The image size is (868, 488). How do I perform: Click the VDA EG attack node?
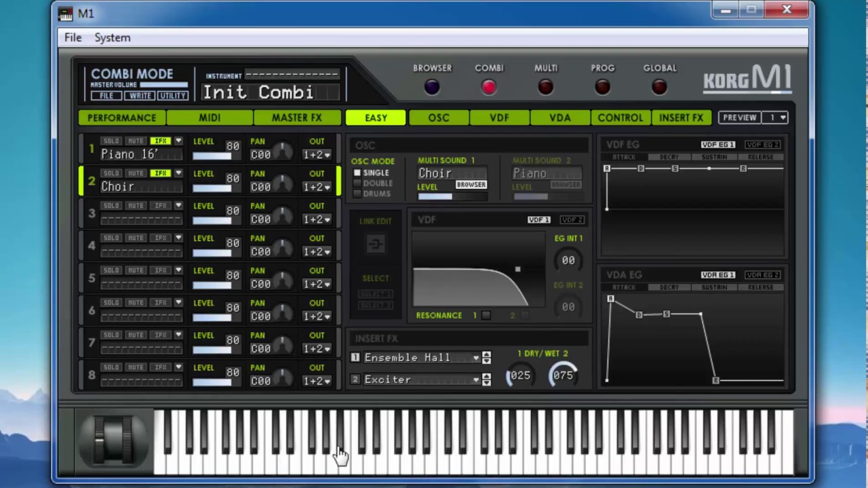[x=610, y=299]
